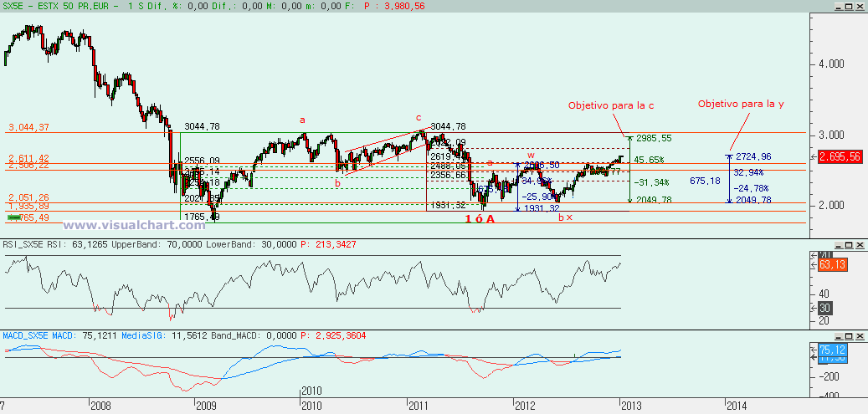Click the -24,78% blue percentage label
Viewport: 868px width, 414px height.
click(751, 189)
